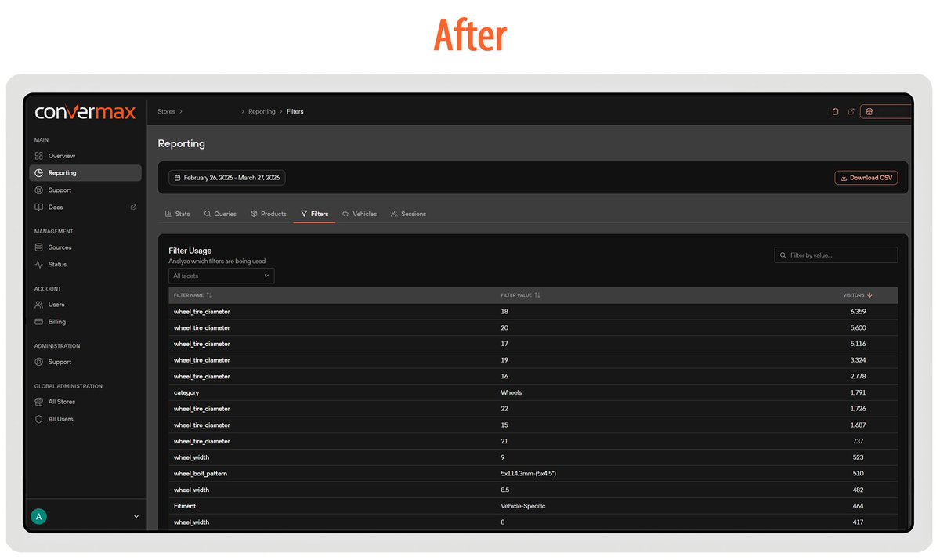The width and height of the screenshot is (940, 560).
Task: Toggle Visitors descending sort arrow
Action: coord(869,295)
